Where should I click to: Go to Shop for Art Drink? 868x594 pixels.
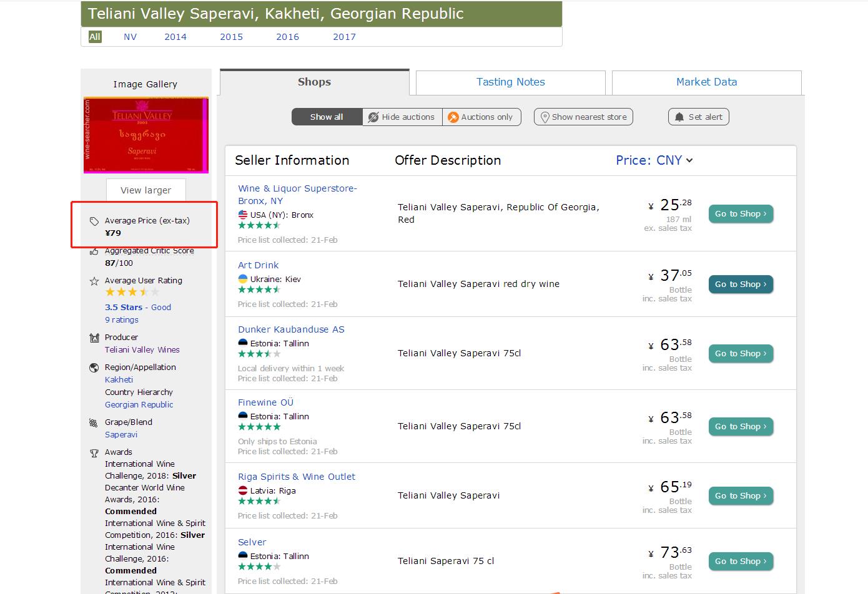[741, 285]
